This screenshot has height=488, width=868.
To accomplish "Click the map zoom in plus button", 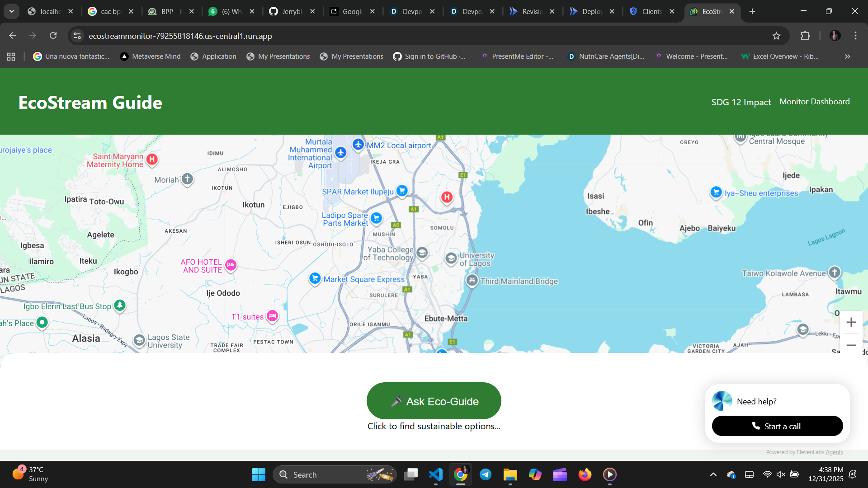I will (x=851, y=322).
